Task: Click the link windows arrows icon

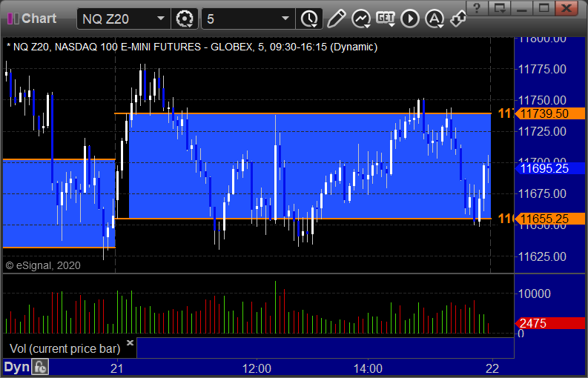Action: tap(458, 19)
